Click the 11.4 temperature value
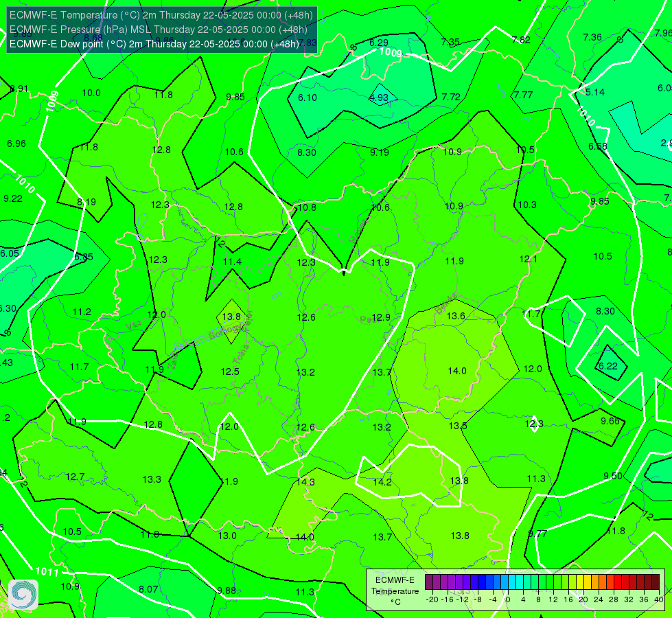 point(232,262)
